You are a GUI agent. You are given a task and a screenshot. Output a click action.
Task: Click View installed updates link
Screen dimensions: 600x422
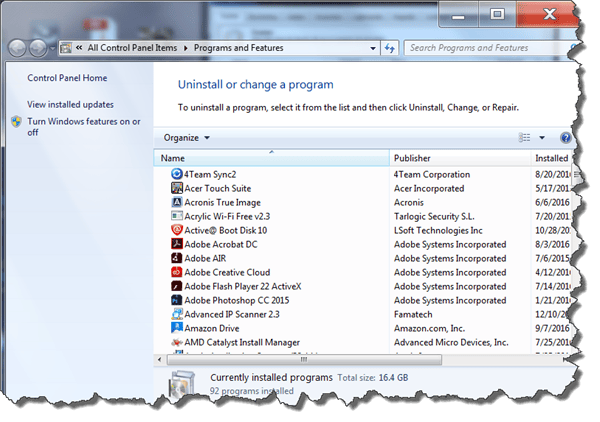pos(70,104)
